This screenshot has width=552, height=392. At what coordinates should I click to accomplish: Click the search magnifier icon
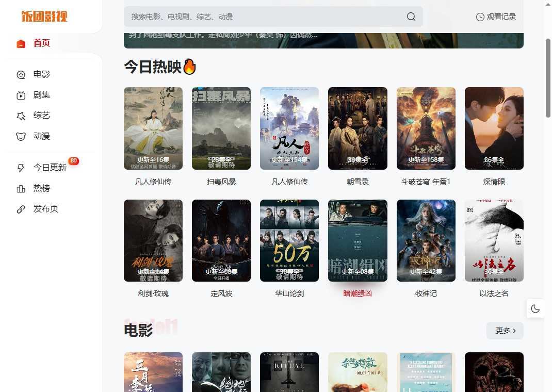pyautogui.click(x=411, y=17)
